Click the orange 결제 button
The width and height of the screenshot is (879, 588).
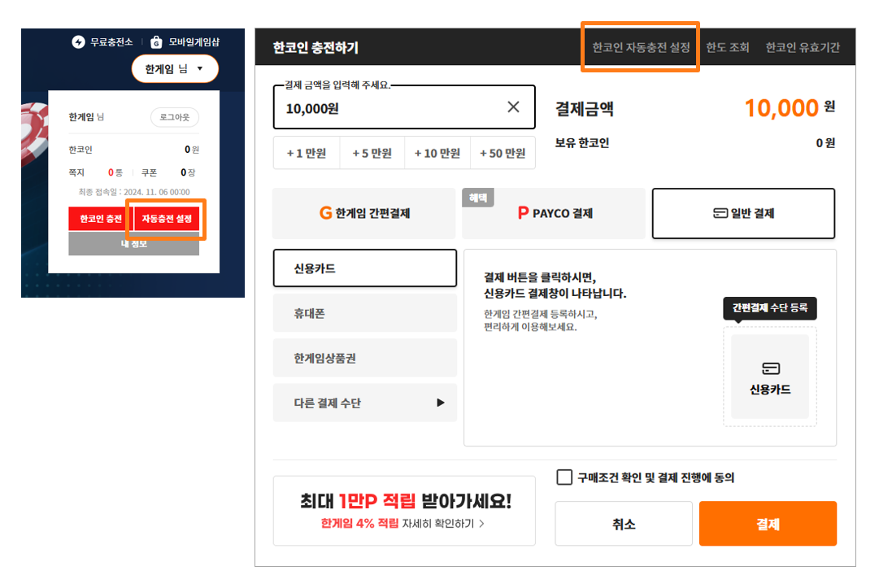pyautogui.click(x=768, y=524)
